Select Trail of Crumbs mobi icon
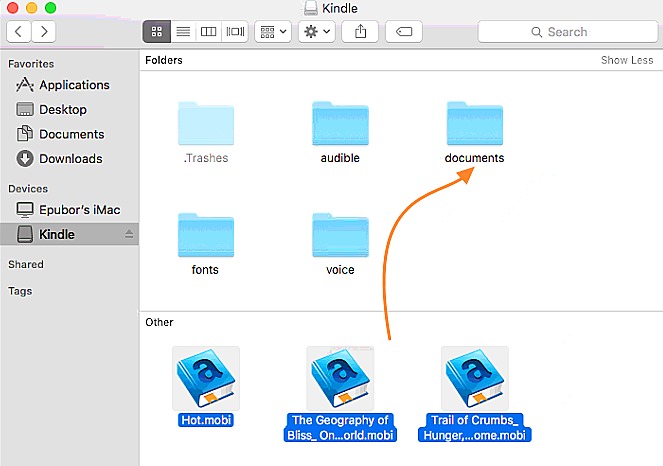Viewport: 663px width, 466px height. coord(475,378)
